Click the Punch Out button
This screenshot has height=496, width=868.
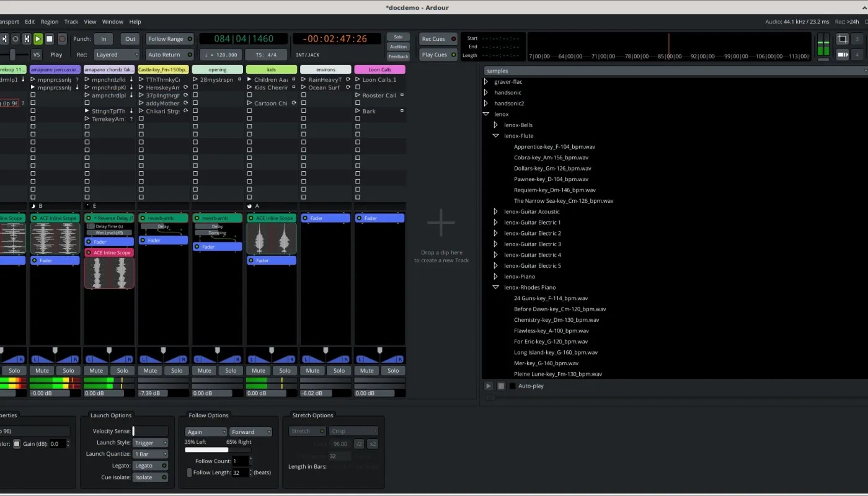[x=130, y=39]
